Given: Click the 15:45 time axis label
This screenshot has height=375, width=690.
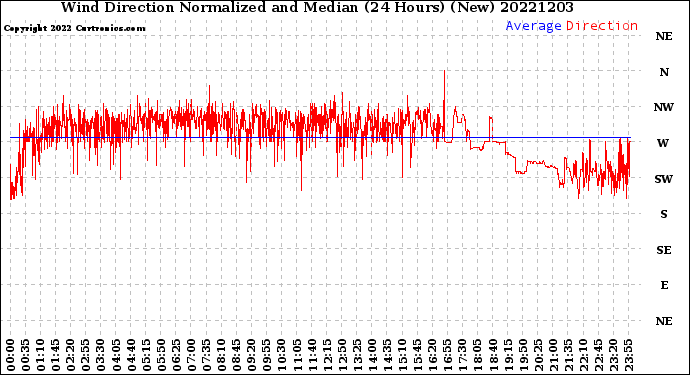Looking at the screenshot, I should 417,355.
